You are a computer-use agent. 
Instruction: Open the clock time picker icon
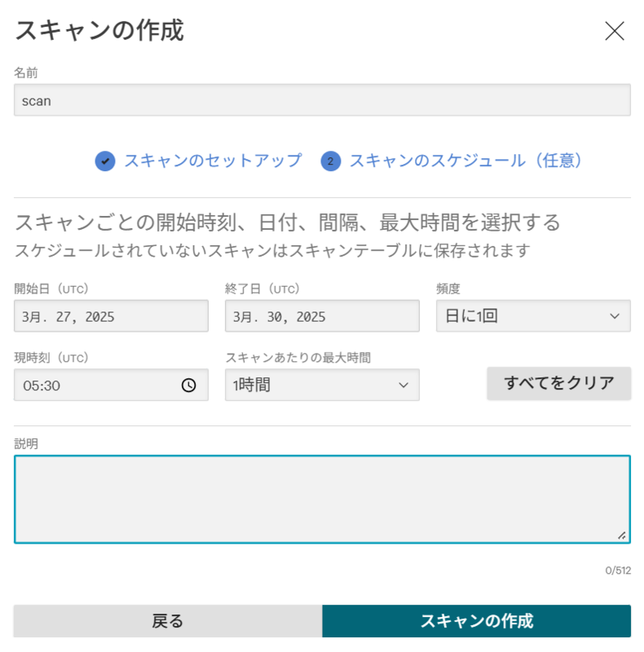[189, 385]
